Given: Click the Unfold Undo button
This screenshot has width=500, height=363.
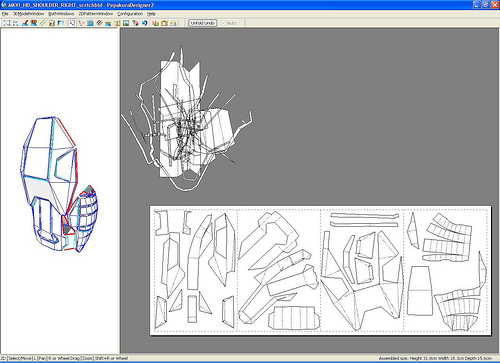Looking at the screenshot, I should click(203, 23).
